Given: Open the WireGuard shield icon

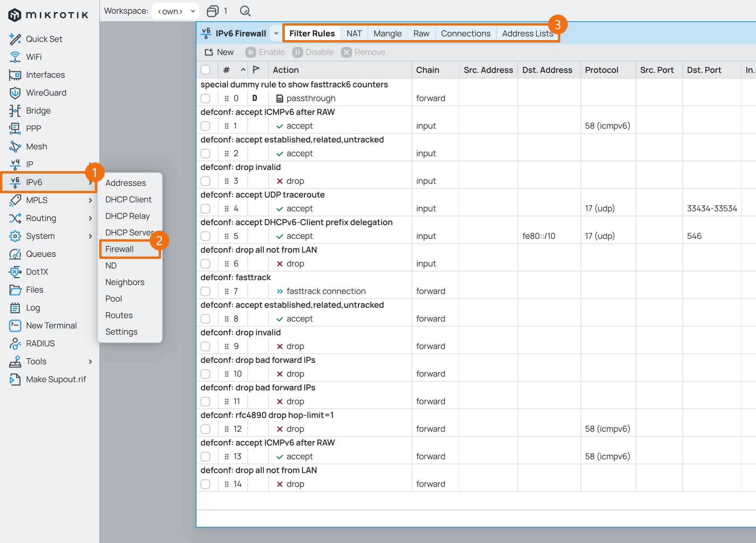Looking at the screenshot, I should click(x=15, y=93).
